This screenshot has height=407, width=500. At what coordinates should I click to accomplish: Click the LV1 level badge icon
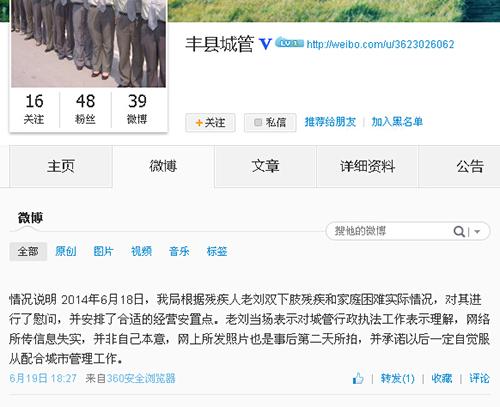(x=289, y=42)
